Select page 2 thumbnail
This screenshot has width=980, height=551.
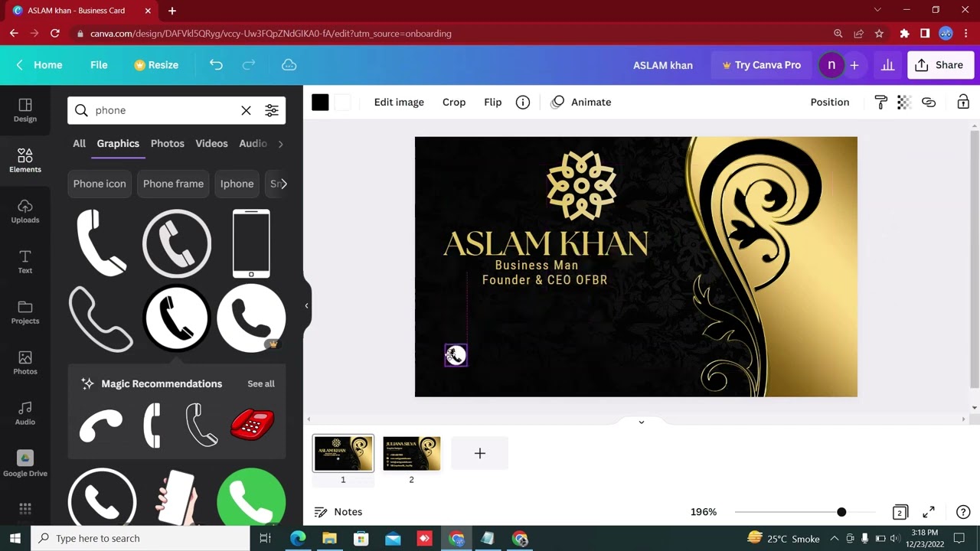(x=411, y=454)
